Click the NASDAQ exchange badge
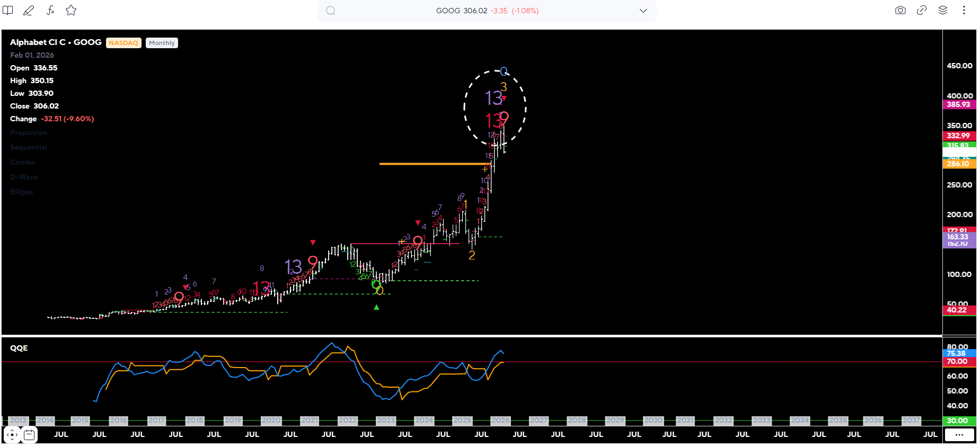This screenshot has width=980, height=447. point(123,43)
